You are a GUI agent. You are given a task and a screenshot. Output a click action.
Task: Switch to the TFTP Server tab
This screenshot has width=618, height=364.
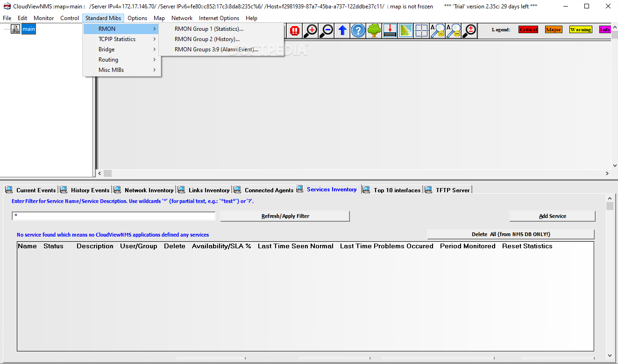(x=448, y=190)
